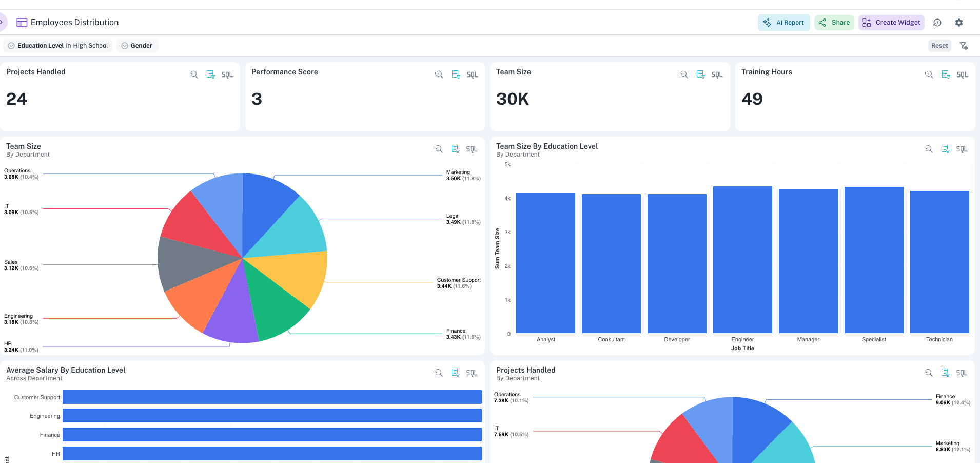980x463 pixels.
Task: Show SQL for Projects Handled By Department
Action: coord(962,373)
